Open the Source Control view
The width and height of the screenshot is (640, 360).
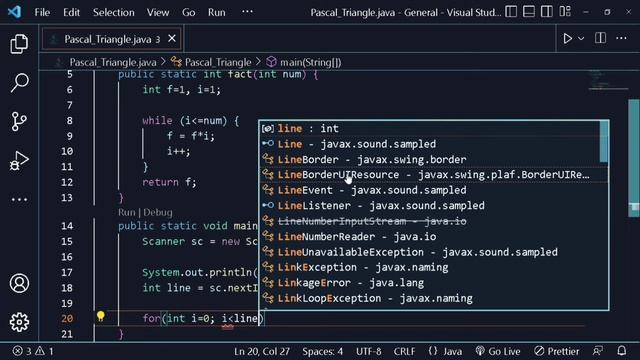19,121
